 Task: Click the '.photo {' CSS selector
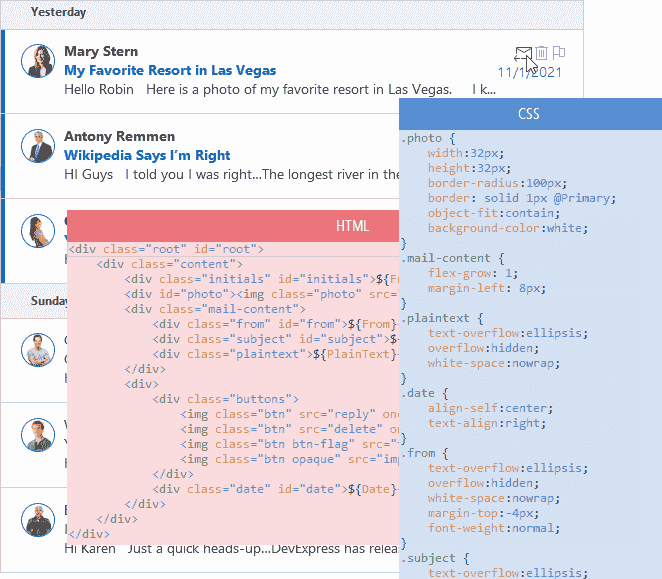click(428, 138)
